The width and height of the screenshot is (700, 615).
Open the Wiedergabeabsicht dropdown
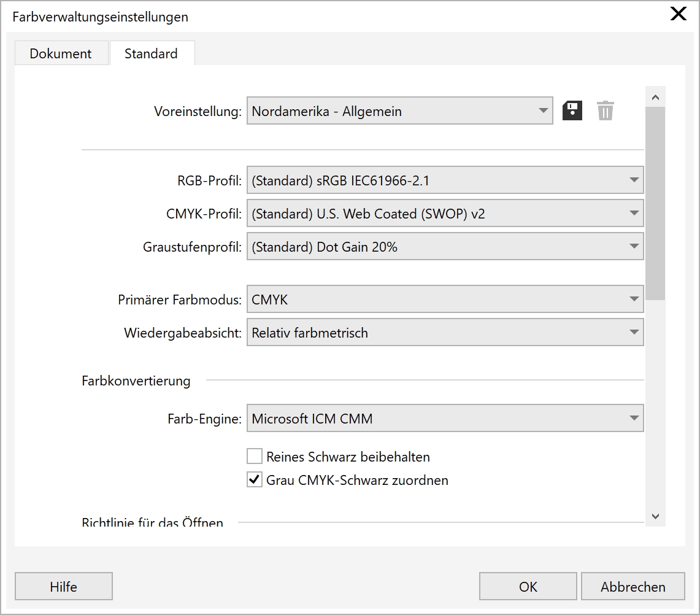pos(445,333)
